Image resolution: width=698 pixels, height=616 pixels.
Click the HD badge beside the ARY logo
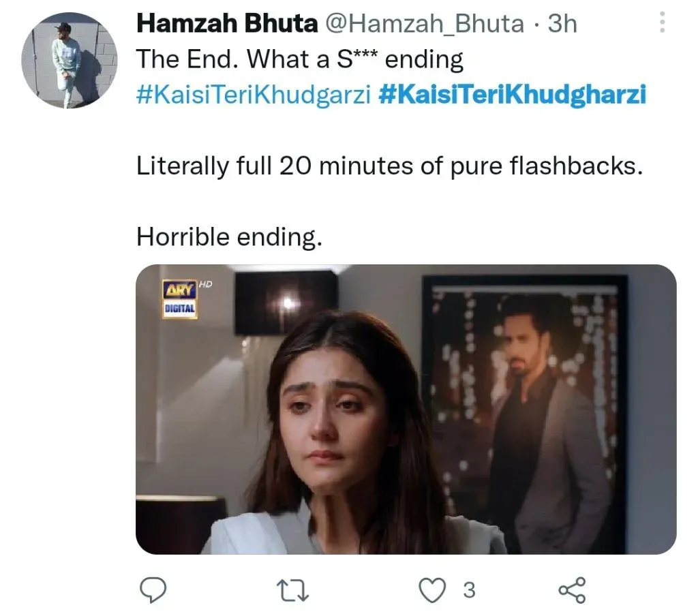coord(205,284)
